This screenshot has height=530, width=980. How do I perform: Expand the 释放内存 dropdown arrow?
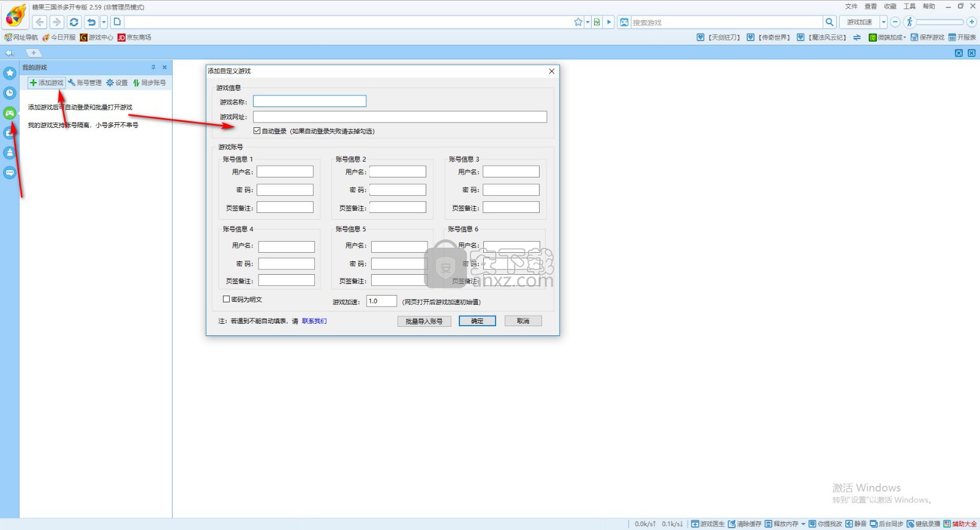pyautogui.click(x=803, y=524)
